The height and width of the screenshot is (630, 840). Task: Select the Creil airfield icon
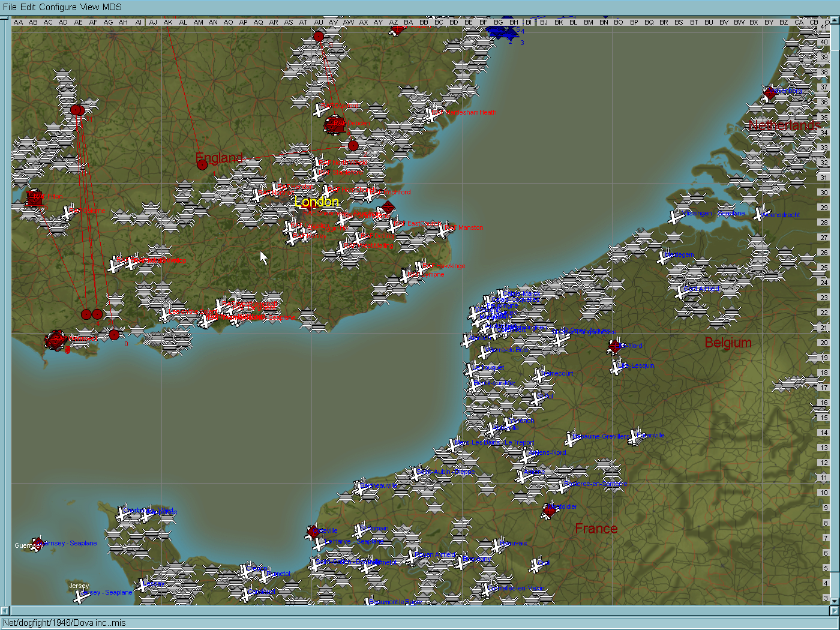[536, 565]
